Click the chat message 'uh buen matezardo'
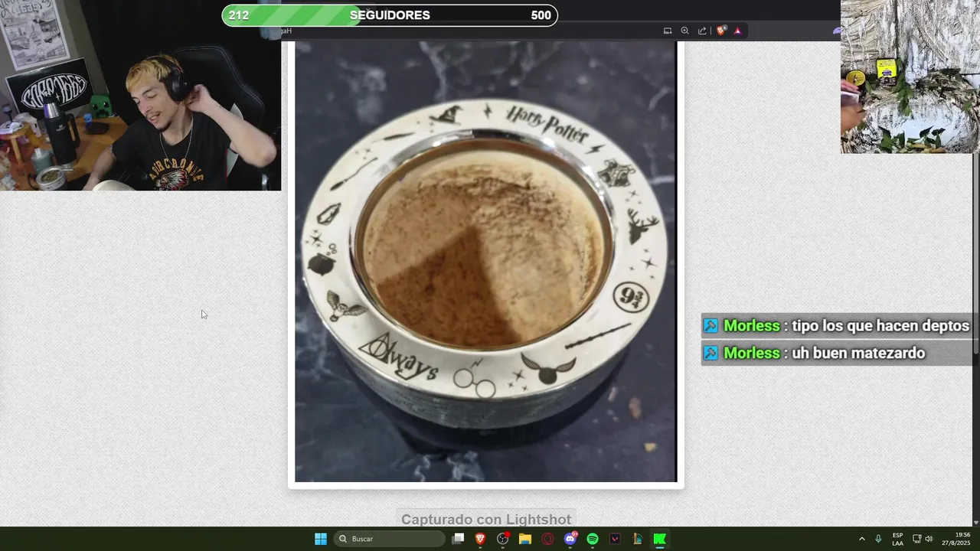The image size is (980, 551). click(x=858, y=353)
